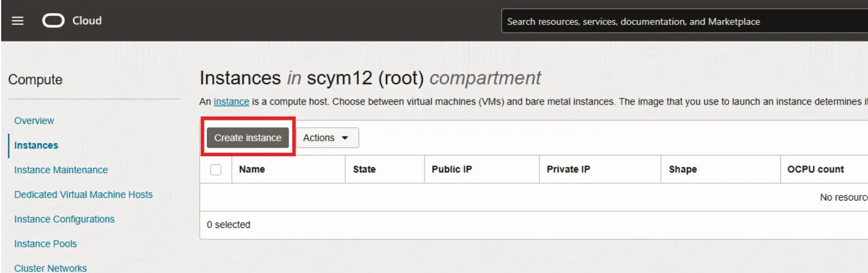This screenshot has width=868, height=273.
Task: Open Instance Configurations in the sidebar
Action: coord(65,219)
